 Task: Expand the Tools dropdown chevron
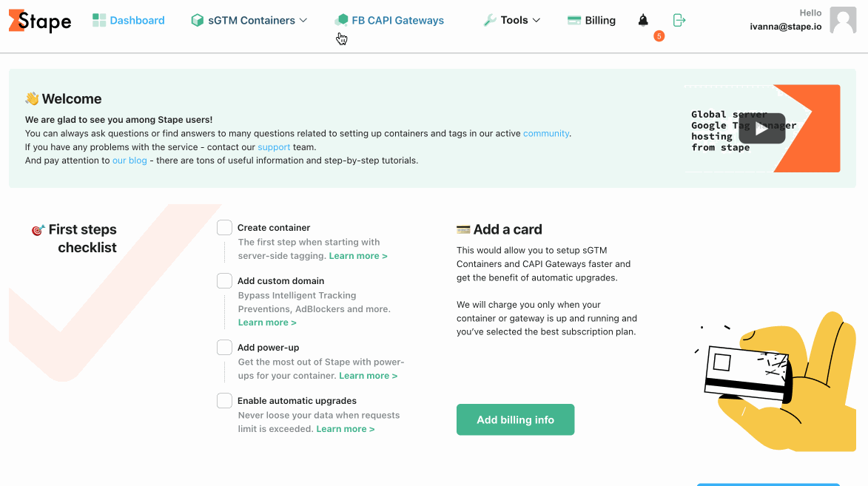[536, 21]
